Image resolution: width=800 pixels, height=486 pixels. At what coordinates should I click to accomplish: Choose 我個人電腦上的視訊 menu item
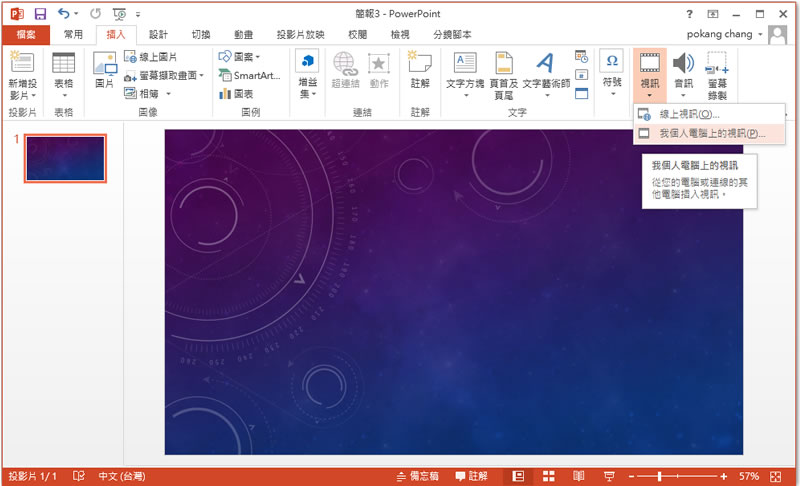tap(709, 134)
